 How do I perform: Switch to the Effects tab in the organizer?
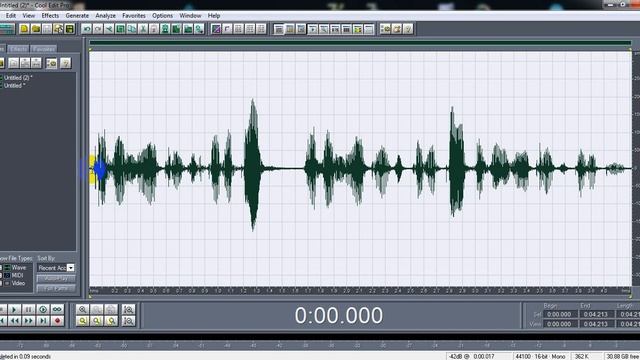18,49
